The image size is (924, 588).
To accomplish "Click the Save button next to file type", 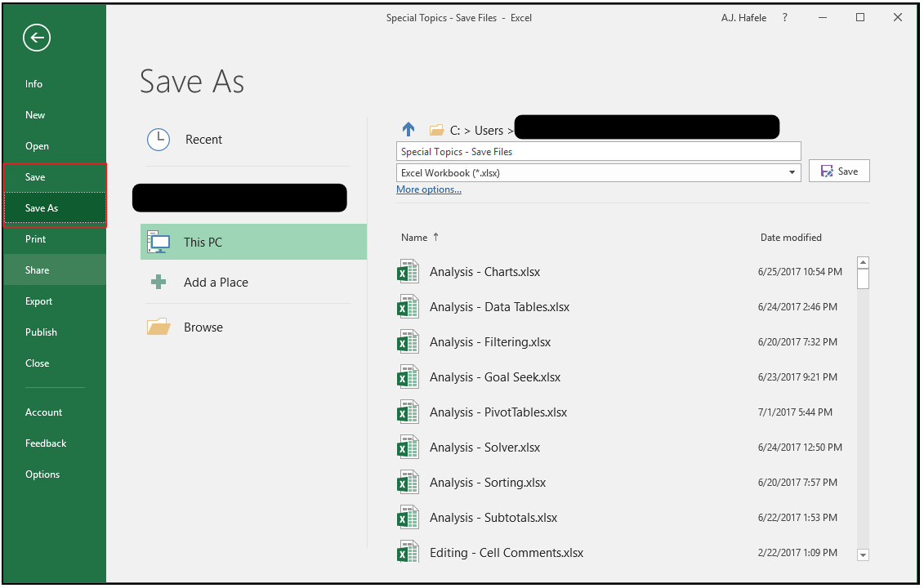I will click(x=839, y=171).
